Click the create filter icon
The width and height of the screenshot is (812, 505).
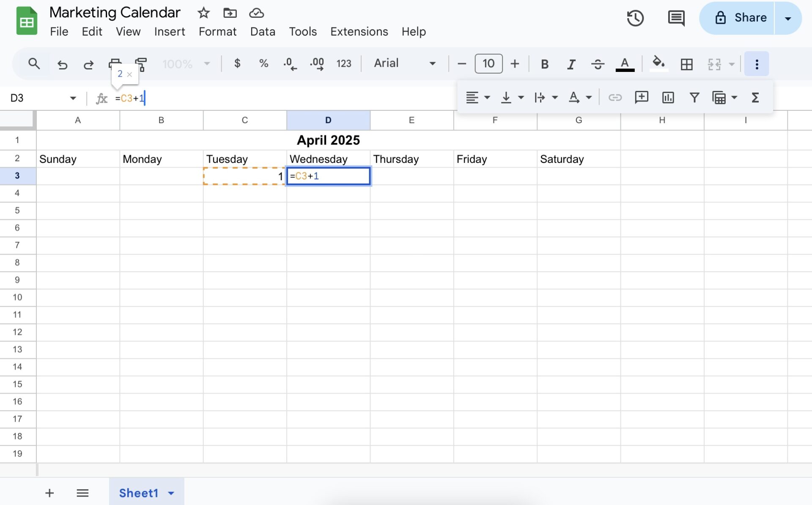(694, 98)
